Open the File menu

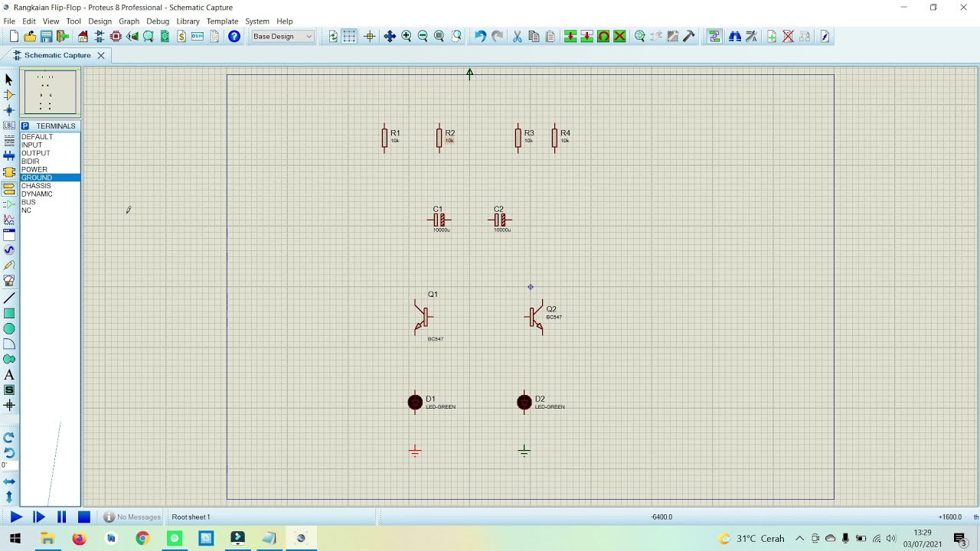(9, 21)
